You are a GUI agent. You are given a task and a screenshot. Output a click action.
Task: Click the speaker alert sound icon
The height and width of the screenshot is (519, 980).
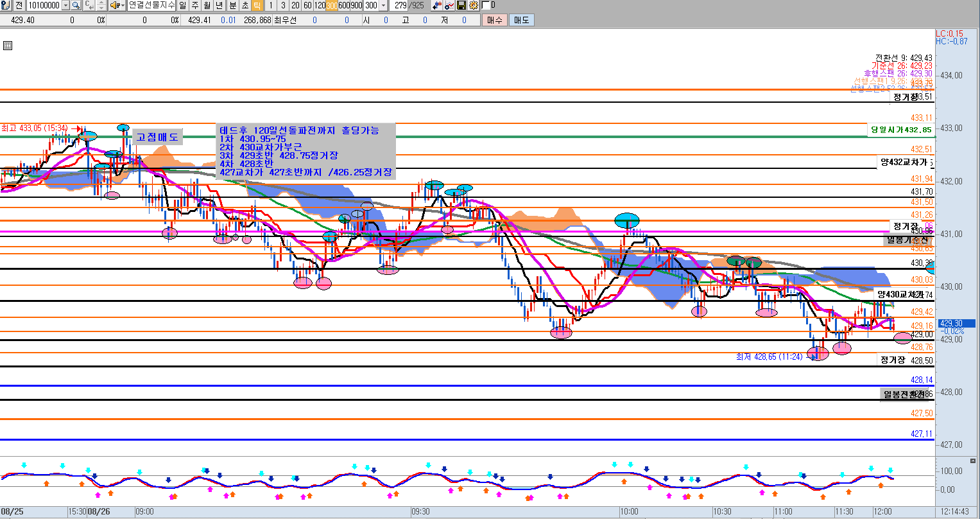(x=114, y=5)
